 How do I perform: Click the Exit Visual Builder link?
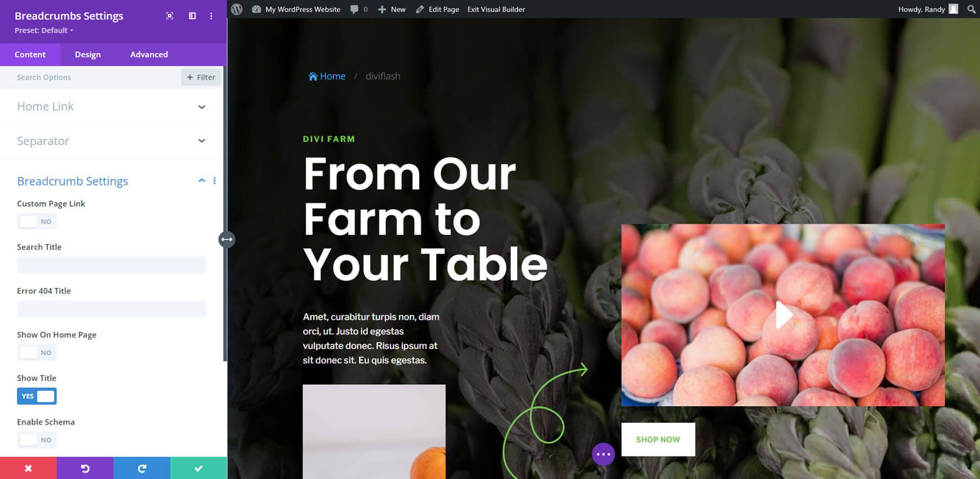click(496, 9)
